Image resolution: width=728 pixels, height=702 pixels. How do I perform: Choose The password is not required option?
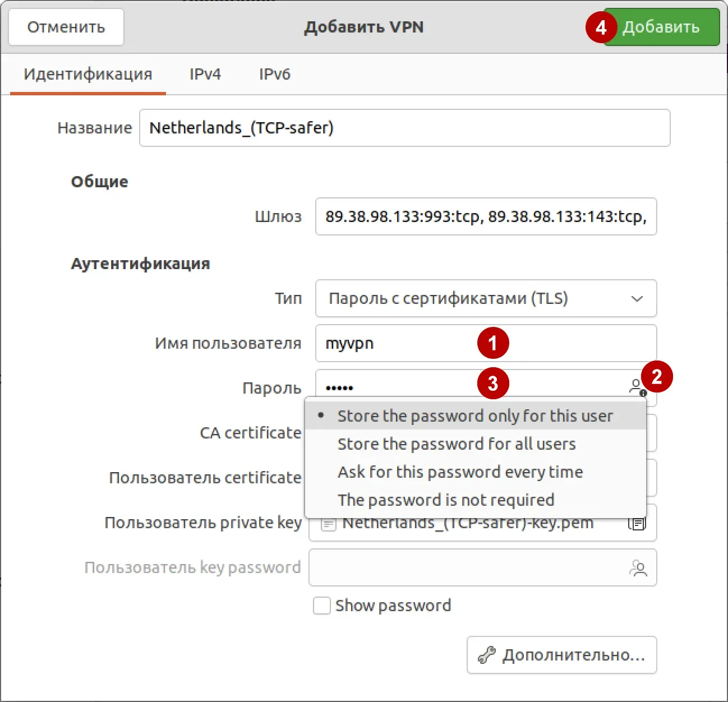click(445, 500)
